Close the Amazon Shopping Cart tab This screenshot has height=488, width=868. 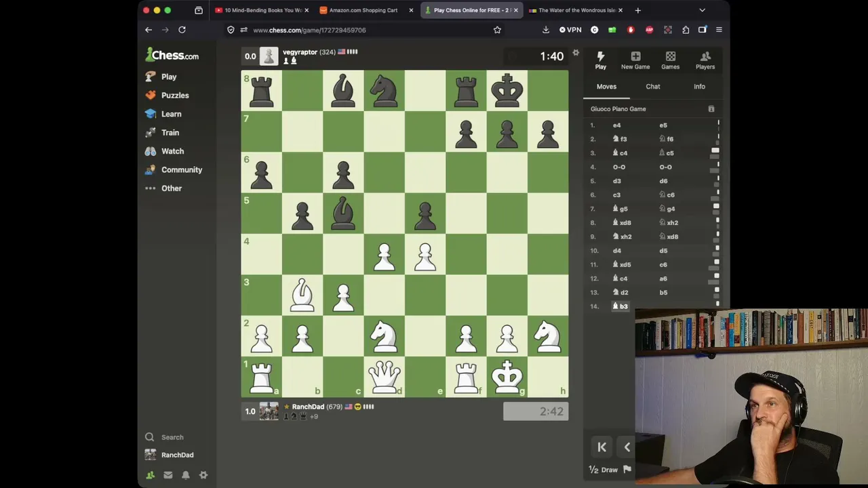tap(411, 10)
